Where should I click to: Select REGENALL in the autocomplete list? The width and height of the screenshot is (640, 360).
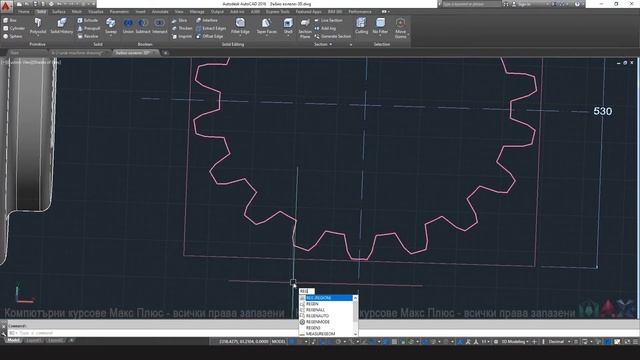point(326,310)
